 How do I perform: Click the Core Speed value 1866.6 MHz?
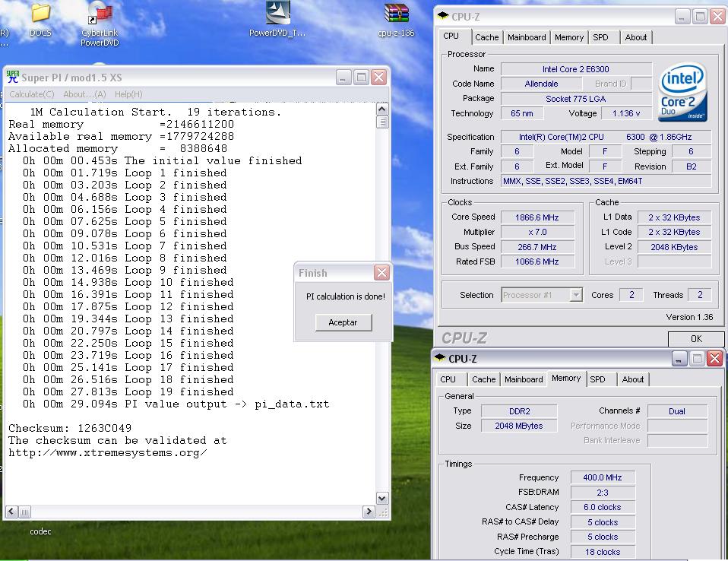(x=537, y=217)
